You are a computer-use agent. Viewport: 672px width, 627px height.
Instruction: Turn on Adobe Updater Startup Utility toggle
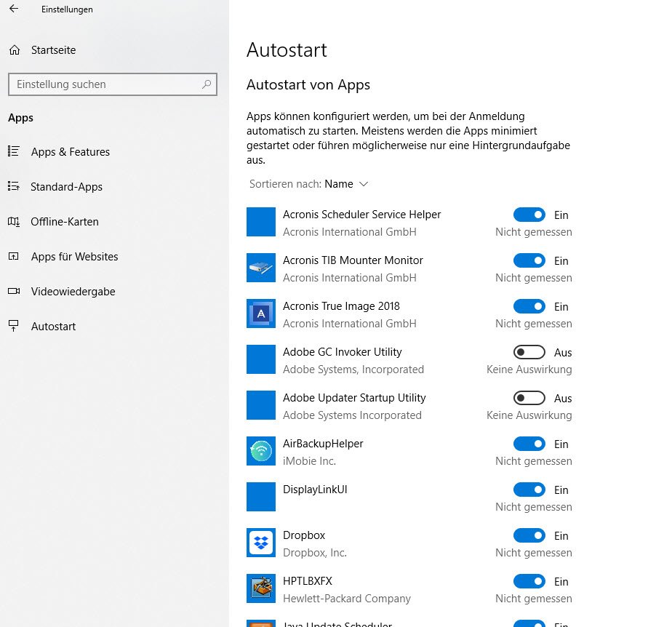point(529,398)
